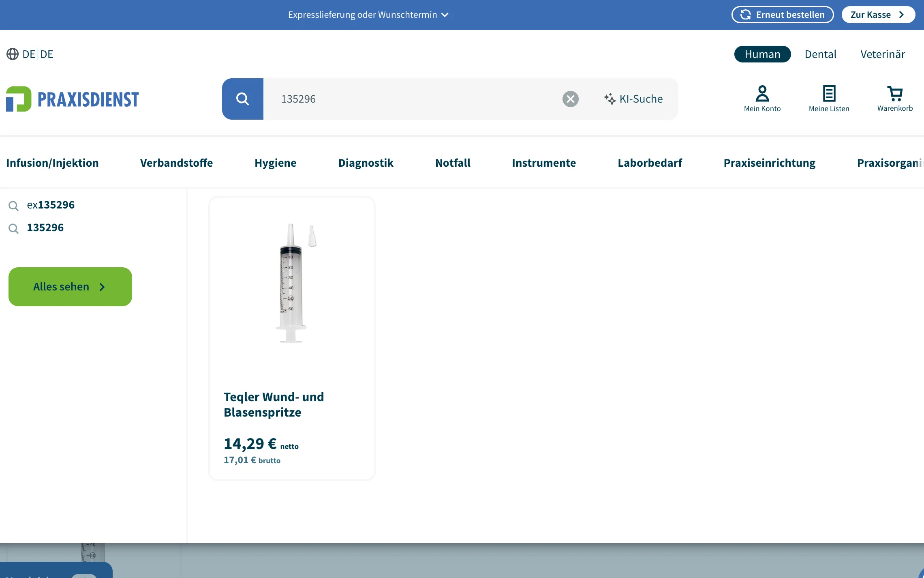Click the blue search magnifier button
924x578 pixels.
[x=243, y=99]
